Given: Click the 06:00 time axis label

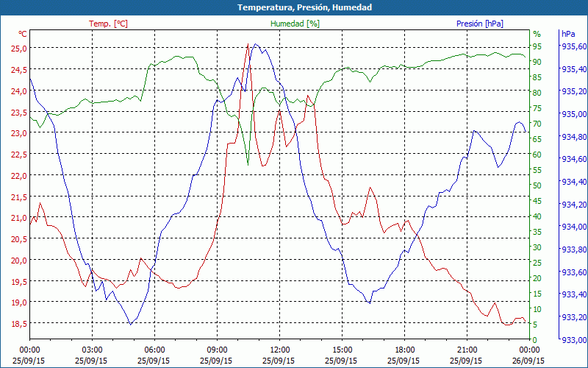Looking at the screenshot, I should coord(154,350).
